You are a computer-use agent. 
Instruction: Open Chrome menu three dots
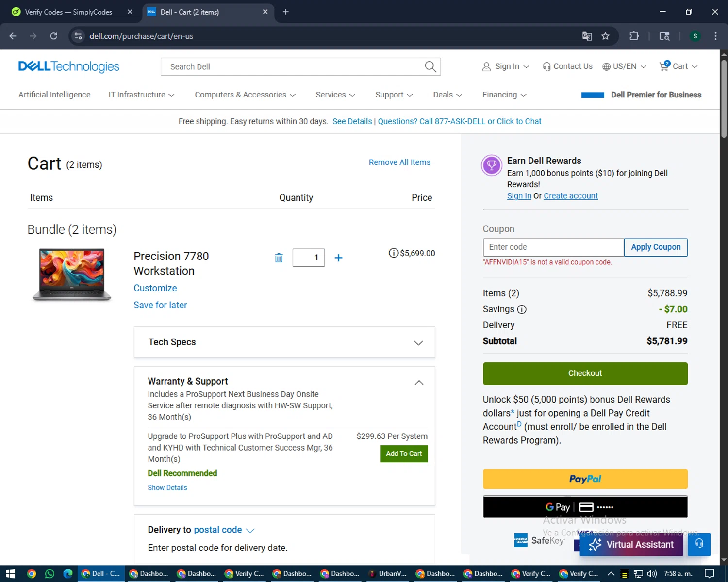click(x=715, y=36)
